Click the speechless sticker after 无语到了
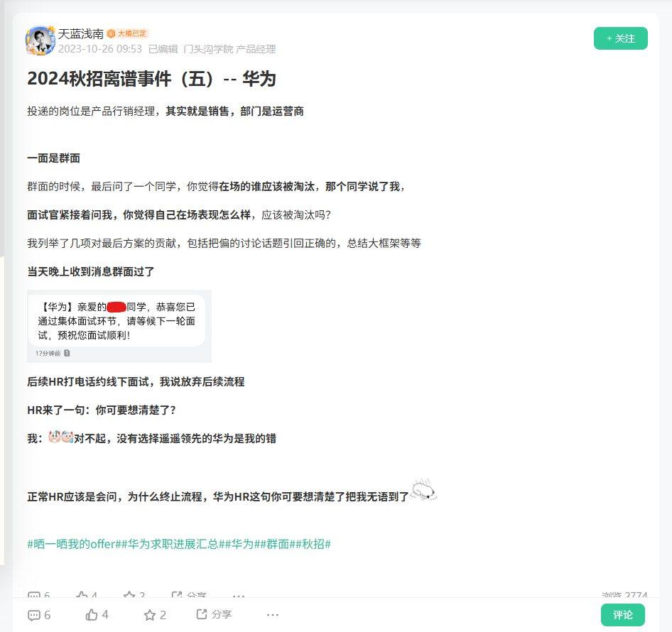 click(x=423, y=490)
